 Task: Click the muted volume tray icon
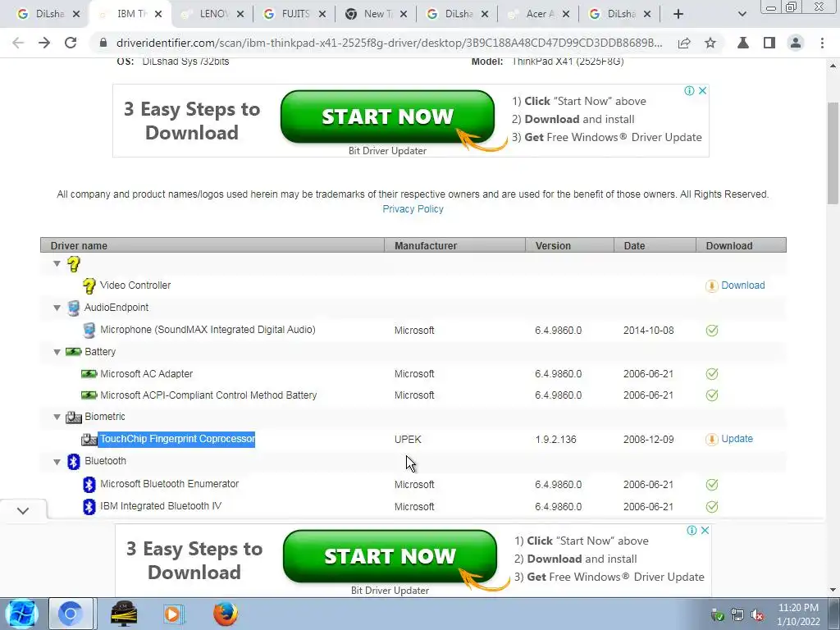coord(757,615)
